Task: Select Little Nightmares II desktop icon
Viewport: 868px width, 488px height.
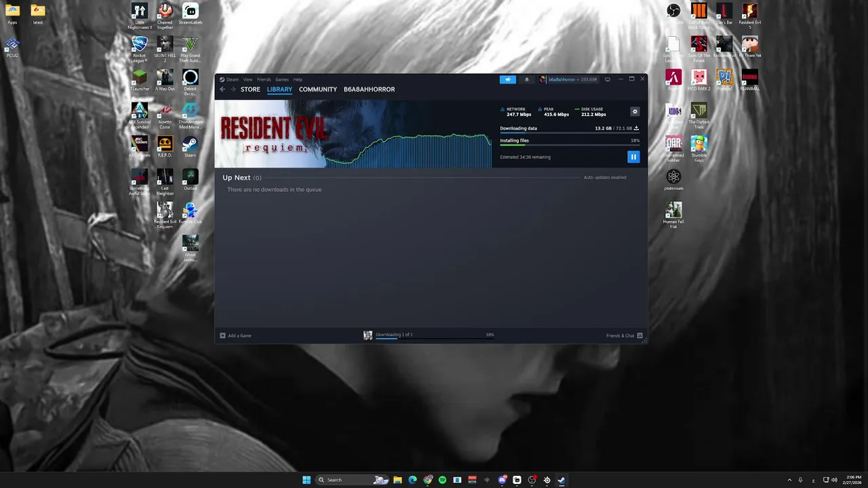Action: click(140, 16)
